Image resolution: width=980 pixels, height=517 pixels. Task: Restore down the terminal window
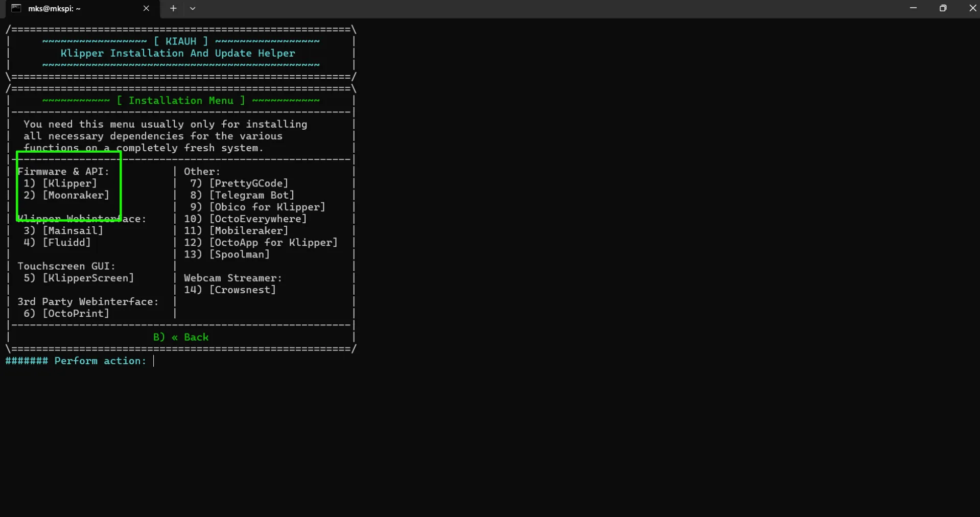[x=943, y=8]
